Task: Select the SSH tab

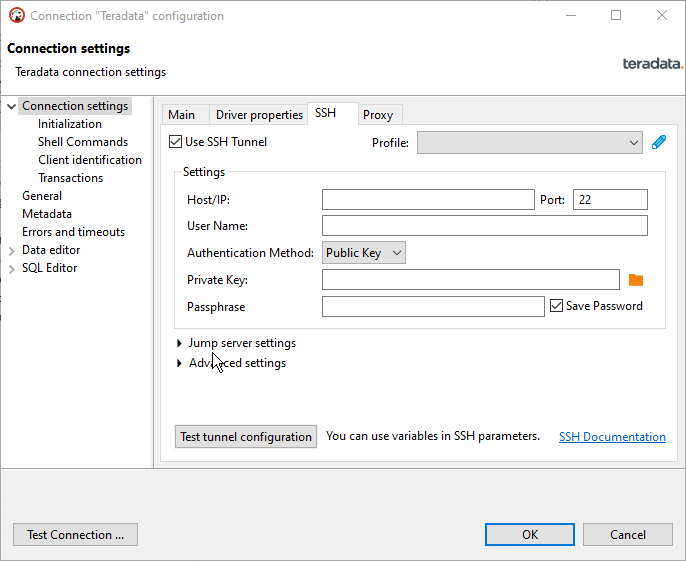Action: point(332,113)
